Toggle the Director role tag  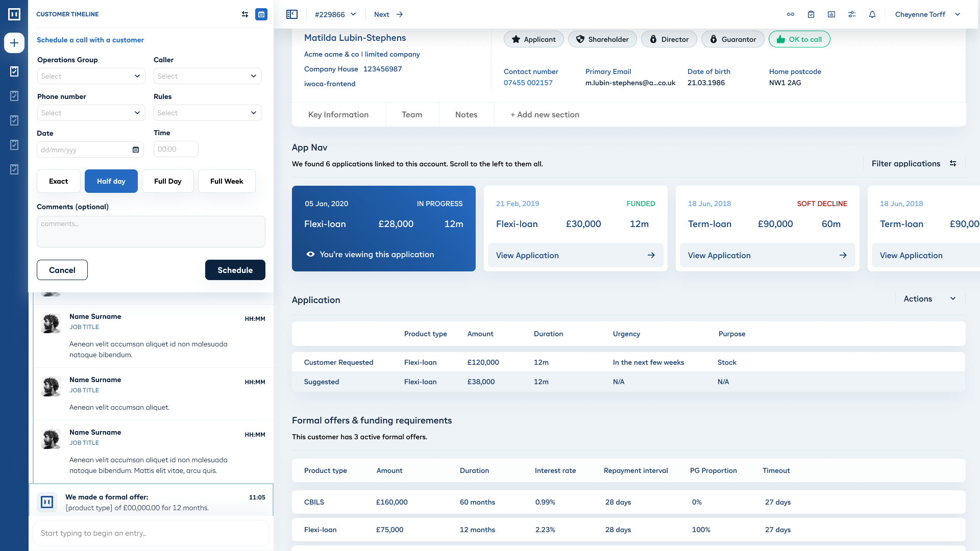point(669,39)
